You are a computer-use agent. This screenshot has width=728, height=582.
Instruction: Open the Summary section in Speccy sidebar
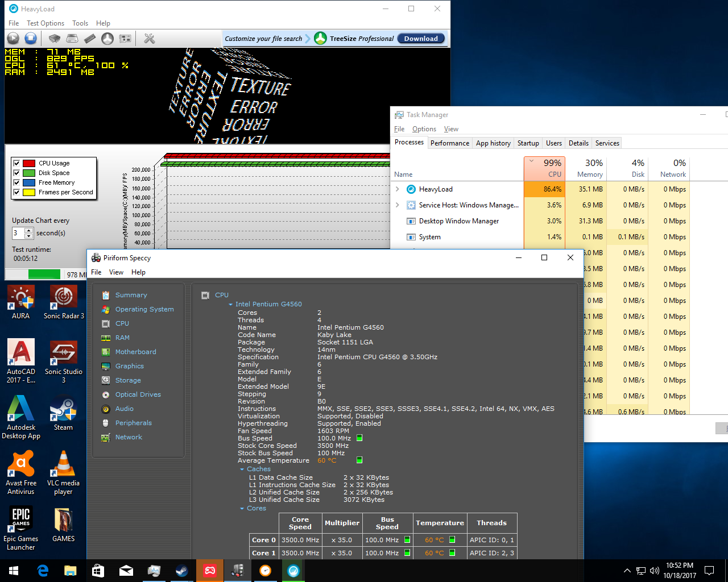coord(131,295)
